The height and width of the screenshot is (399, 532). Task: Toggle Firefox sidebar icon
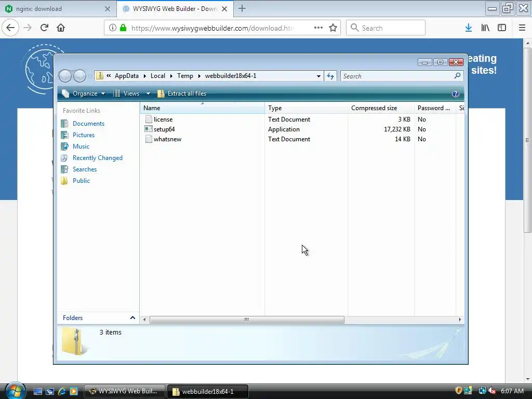click(x=502, y=28)
